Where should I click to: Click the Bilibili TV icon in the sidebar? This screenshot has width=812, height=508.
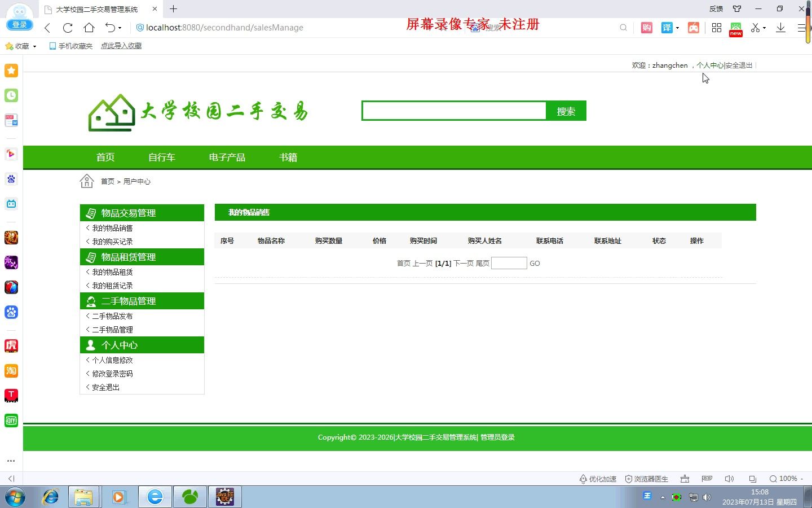(11, 204)
